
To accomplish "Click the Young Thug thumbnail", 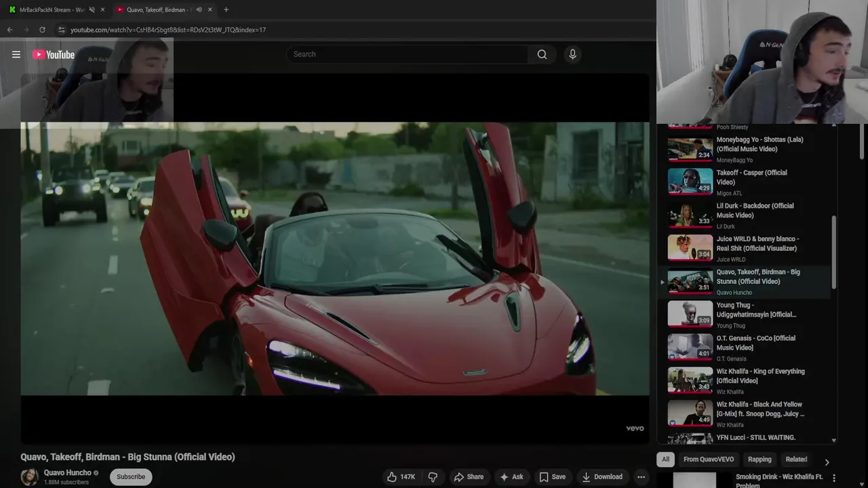I will tap(690, 315).
